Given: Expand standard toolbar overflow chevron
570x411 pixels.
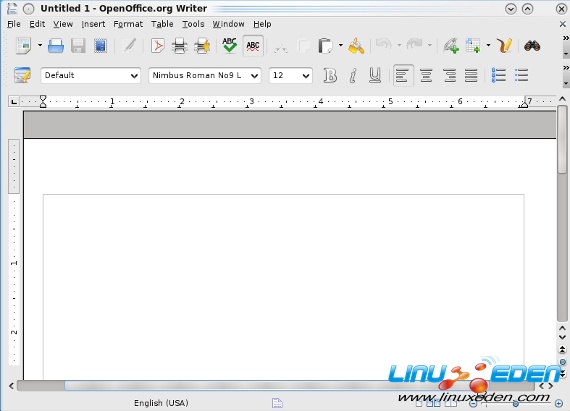Looking at the screenshot, I should 566,38.
